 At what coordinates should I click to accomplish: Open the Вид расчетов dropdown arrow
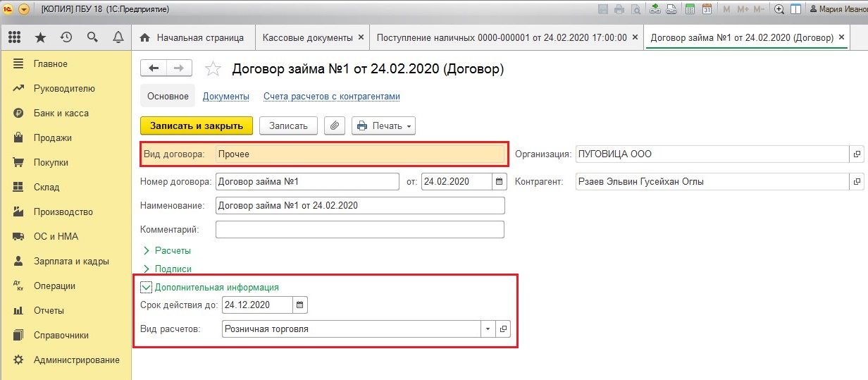[488, 329]
